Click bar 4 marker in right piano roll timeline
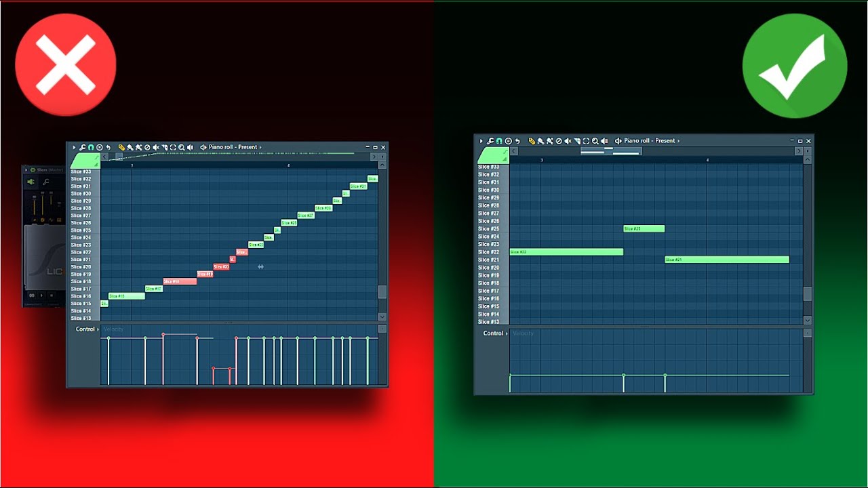The height and width of the screenshot is (488, 868). (x=707, y=160)
